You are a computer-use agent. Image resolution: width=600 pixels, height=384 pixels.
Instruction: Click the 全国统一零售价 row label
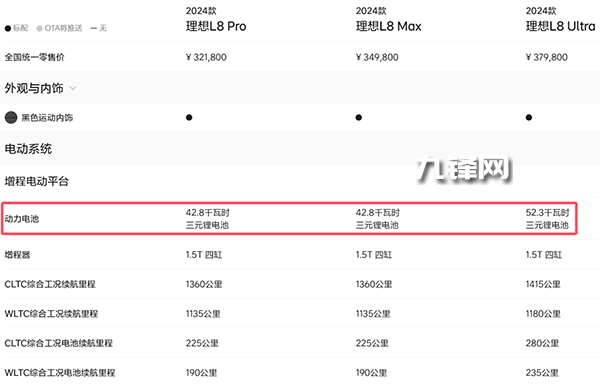click(35, 57)
